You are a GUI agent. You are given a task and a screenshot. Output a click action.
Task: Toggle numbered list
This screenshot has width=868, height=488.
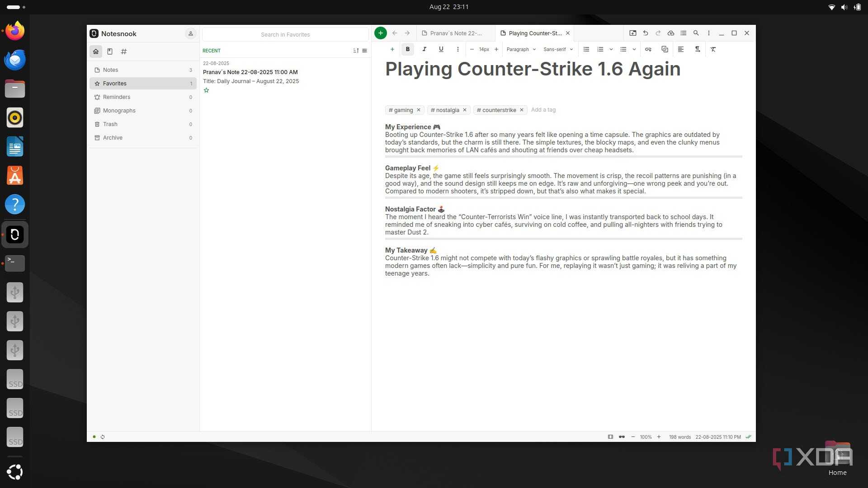tap(600, 49)
